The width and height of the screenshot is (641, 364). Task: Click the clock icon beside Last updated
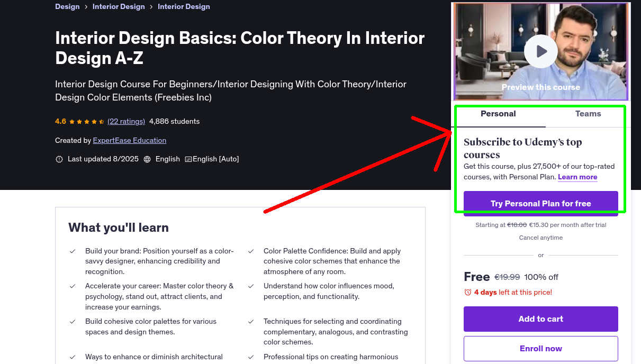[x=59, y=159]
